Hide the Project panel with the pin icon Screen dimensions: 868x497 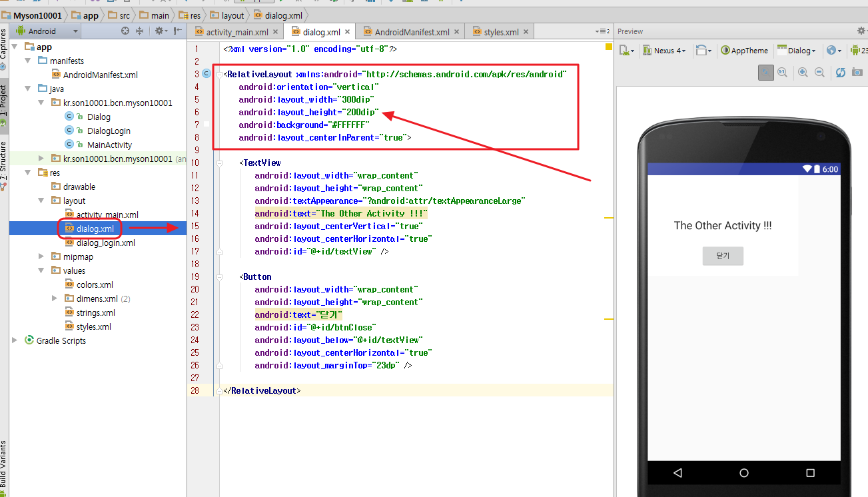point(178,31)
